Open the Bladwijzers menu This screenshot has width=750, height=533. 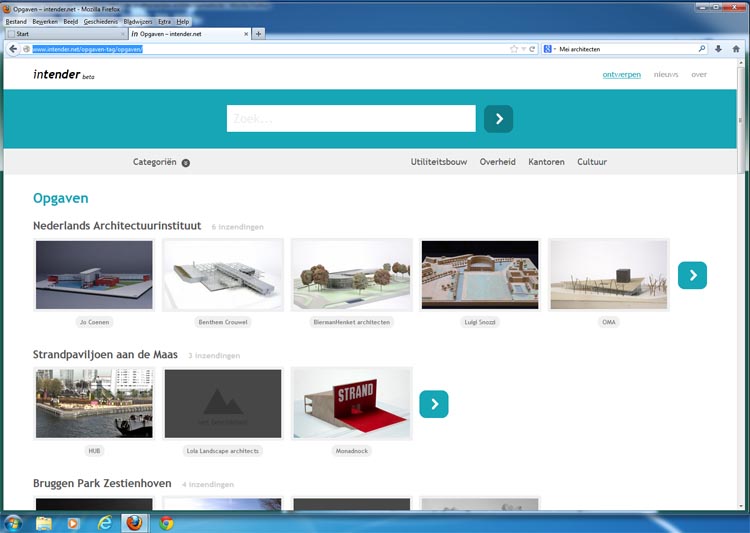138,22
